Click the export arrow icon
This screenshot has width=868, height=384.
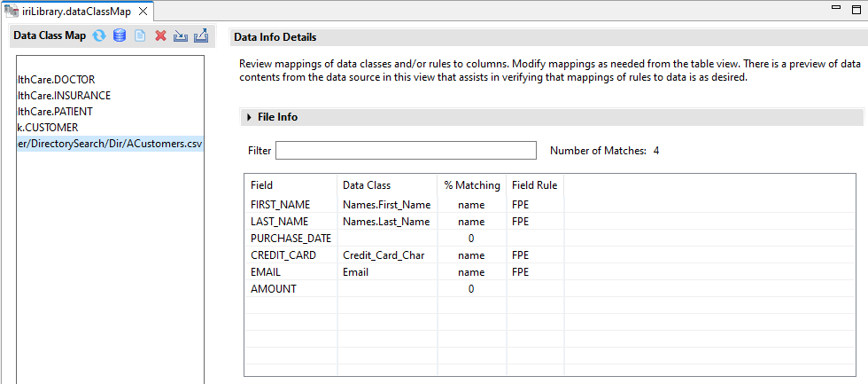tap(200, 36)
